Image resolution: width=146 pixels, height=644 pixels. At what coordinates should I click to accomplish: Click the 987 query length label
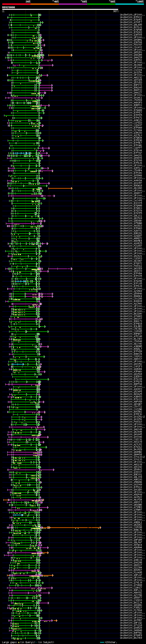115,11
